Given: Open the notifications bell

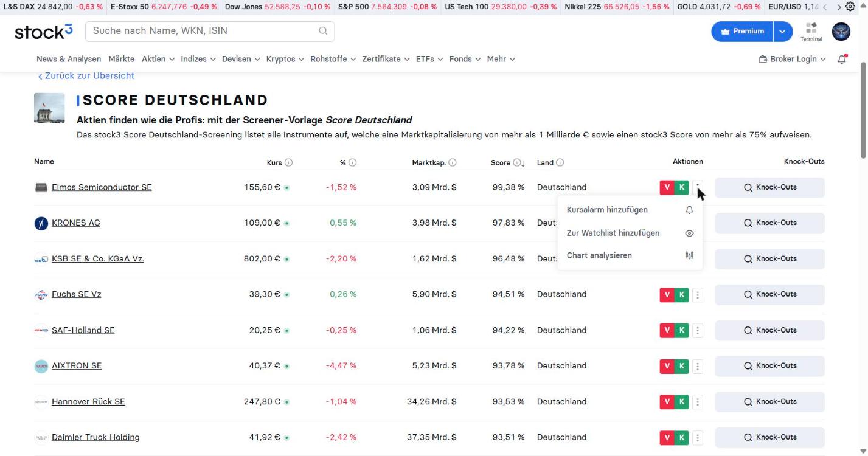Looking at the screenshot, I should (x=842, y=59).
